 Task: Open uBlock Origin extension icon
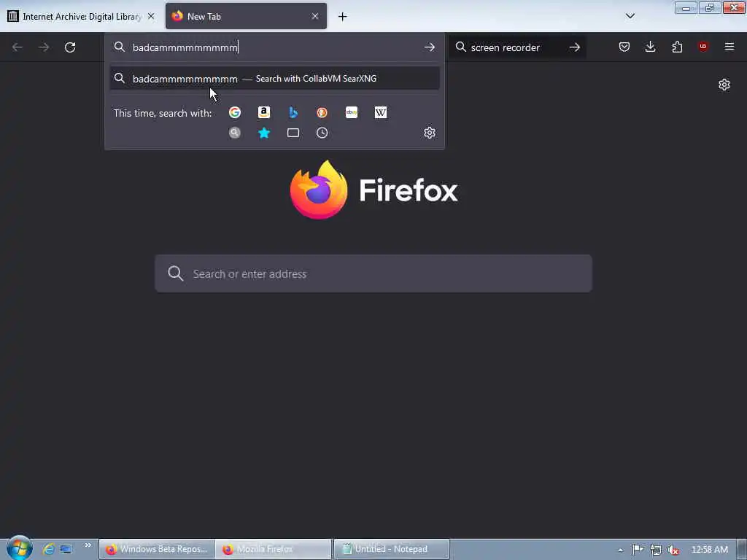pos(703,47)
